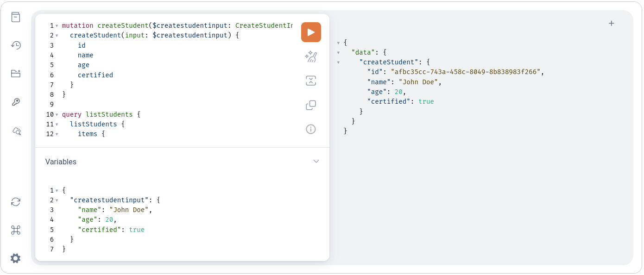Screen dimensions: 644x275
Task: Click the re-fetch schema refresh icon
Action: (x=16, y=202)
